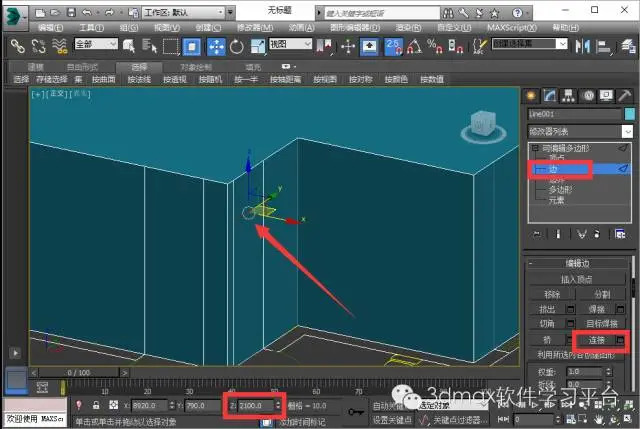Activate the Select and Rotate tool
The image size is (640, 429).
[x=237, y=46]
